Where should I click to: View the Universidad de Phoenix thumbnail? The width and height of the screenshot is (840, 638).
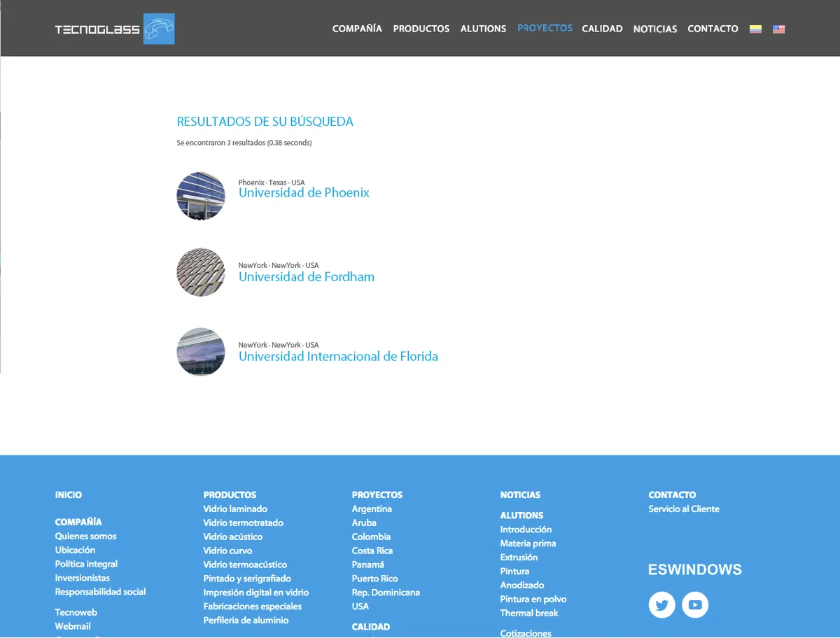(x=201, y=197)
